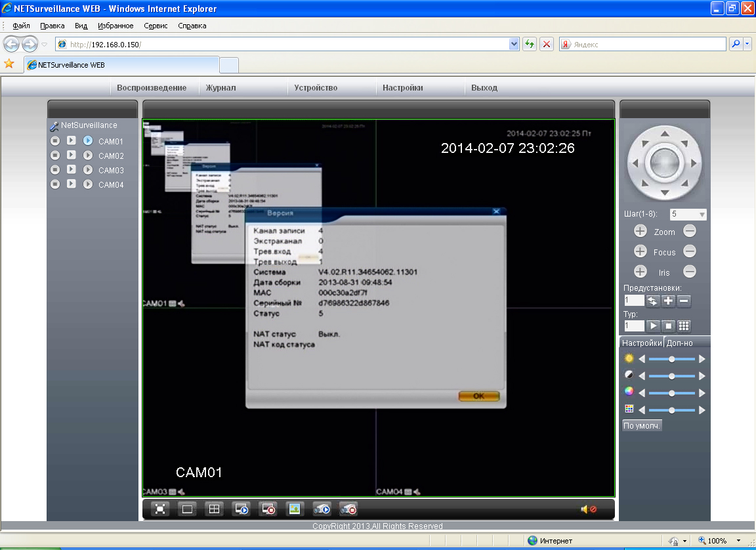Add a preset with the plus button

[x=668, y=301]
